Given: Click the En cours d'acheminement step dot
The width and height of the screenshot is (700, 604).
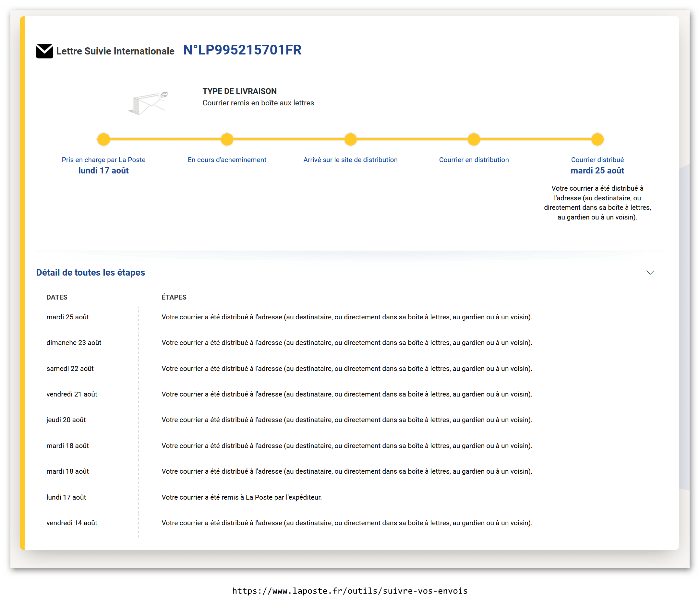Looking at the screenshot, I should [227, 139].
